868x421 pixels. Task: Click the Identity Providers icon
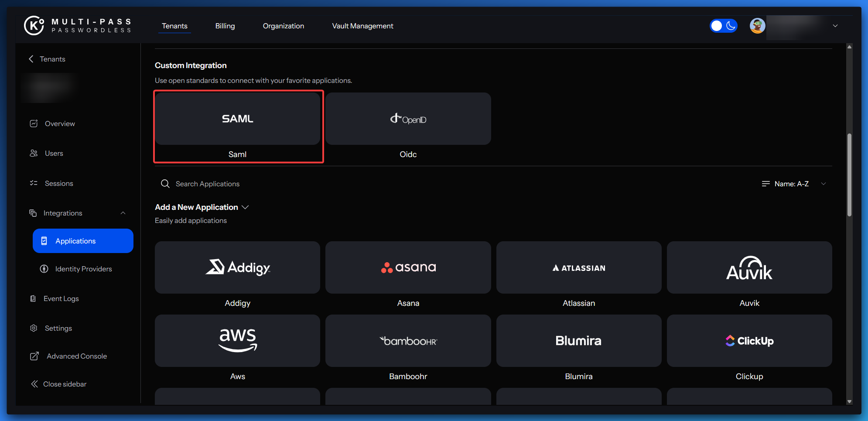44,269
